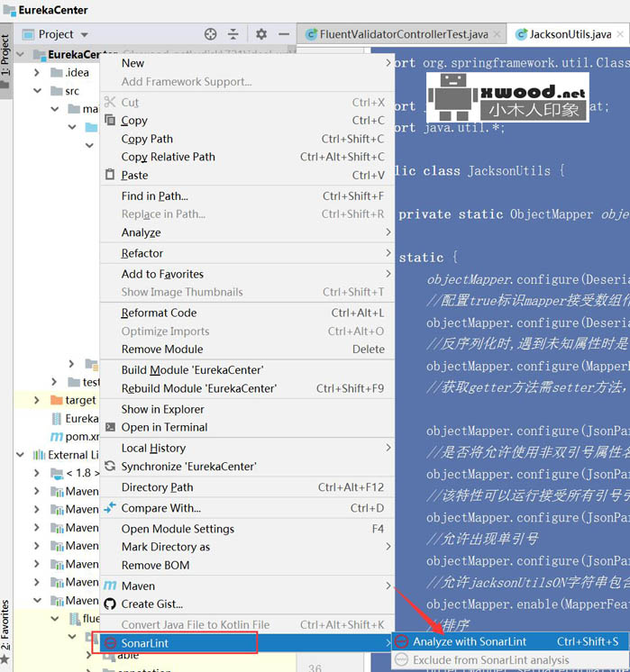630x672 pixels.
Task: Select Copy Relative Path
Action: [x=247, y=157]
